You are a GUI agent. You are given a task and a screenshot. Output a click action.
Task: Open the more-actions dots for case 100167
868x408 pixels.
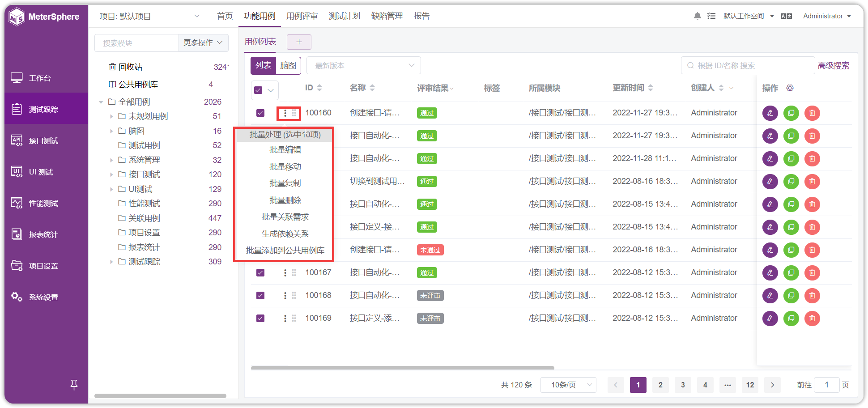click(x=285, y=272)
